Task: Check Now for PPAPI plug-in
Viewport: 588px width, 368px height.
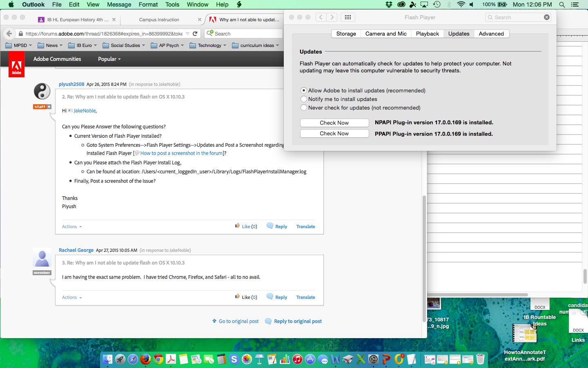Action: pos(334,133)
